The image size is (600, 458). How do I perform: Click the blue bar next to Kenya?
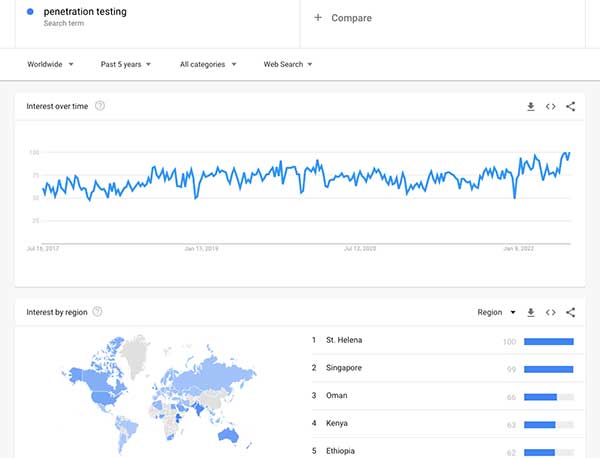(540, 425)
